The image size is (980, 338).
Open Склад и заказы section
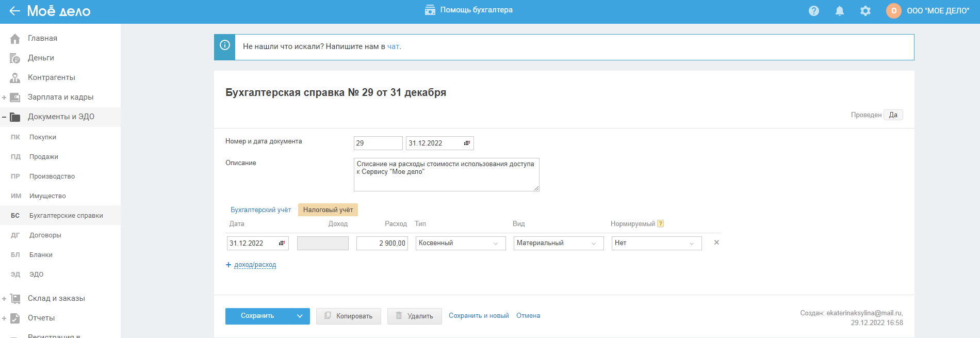(x=56, y=298)
